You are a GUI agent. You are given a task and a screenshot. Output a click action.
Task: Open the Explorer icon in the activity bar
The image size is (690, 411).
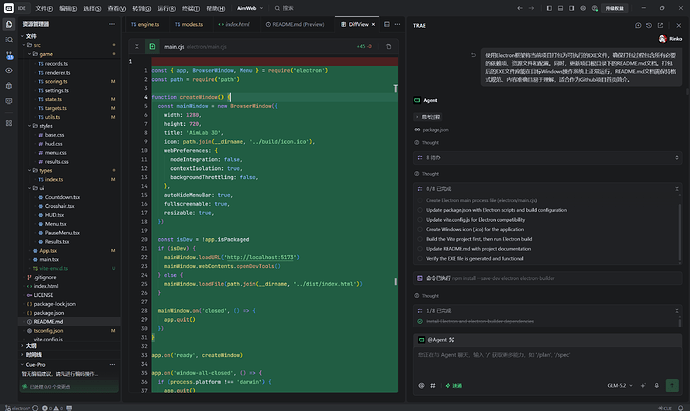coord(9,24)
